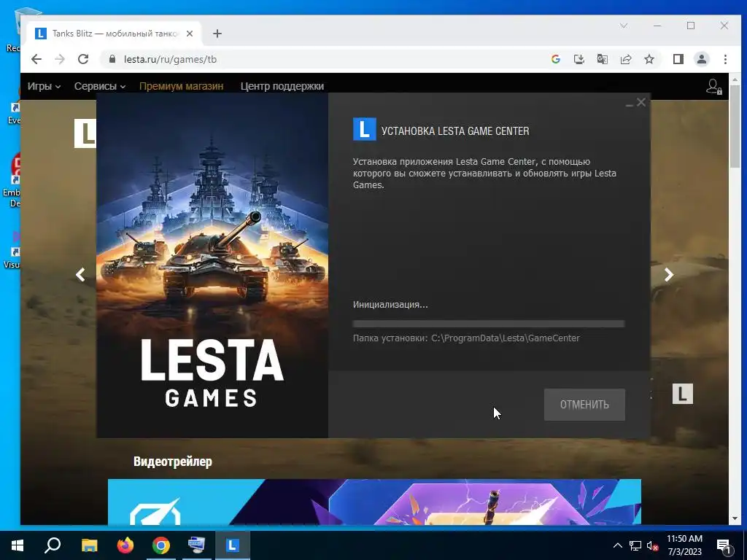Click the user account login icon on site

click(713, 87)
